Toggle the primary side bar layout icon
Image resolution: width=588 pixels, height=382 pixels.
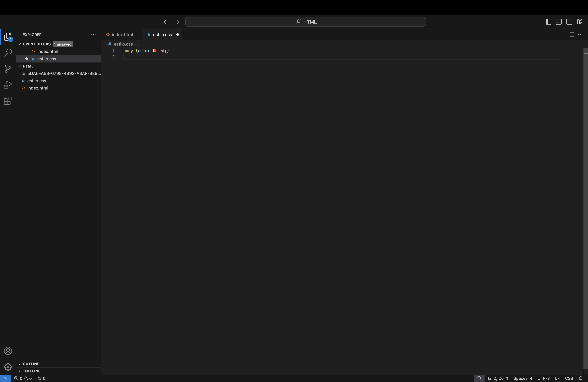tap(548, 22)
